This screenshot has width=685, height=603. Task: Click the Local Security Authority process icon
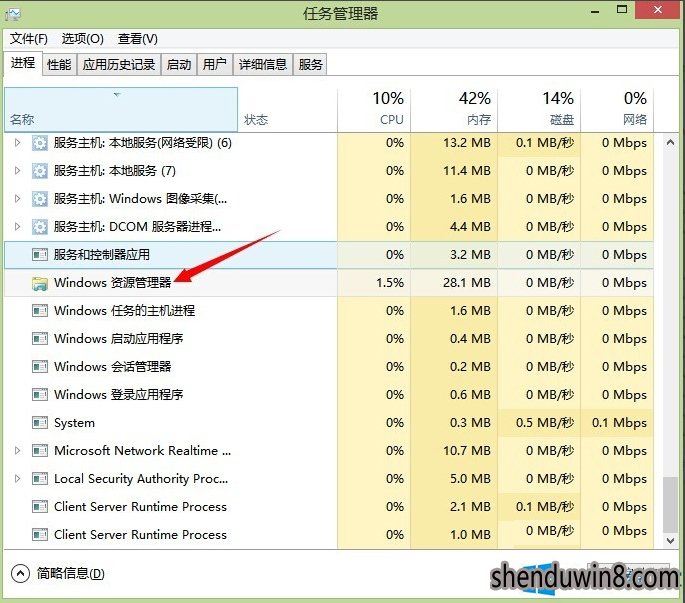click(40, 478)
